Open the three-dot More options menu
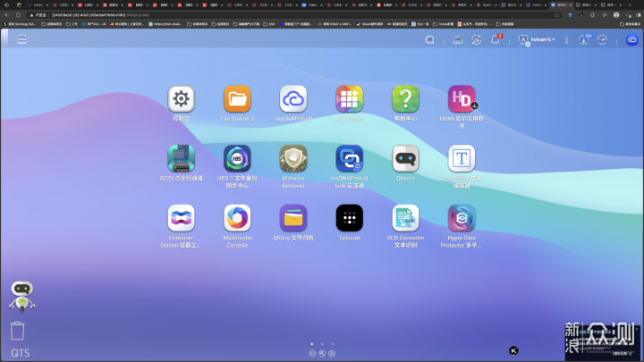The image size is (644, 362). point(566,39)
